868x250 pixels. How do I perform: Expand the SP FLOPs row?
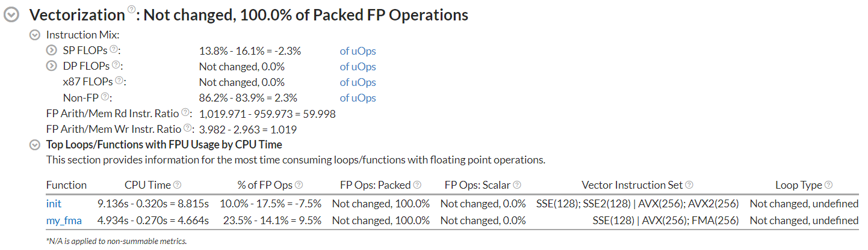pyautogui.click(x=51, y=50)
